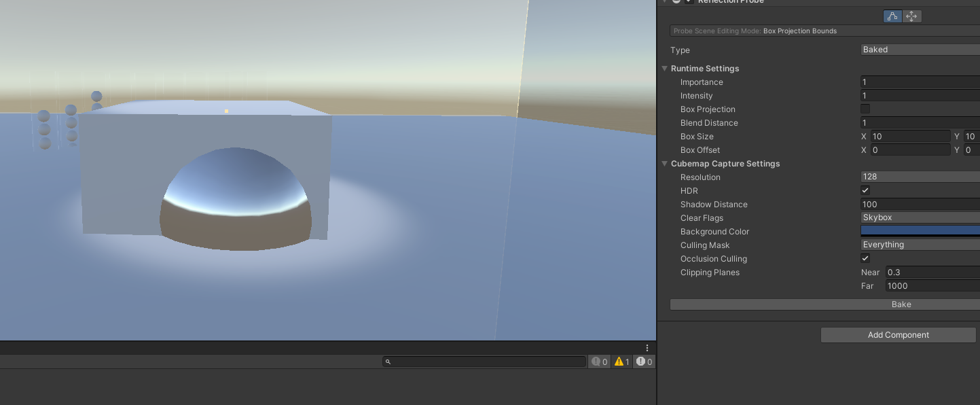Click the Box Size property label
The width and height of the screenshot is (980, 405).
(x=697, y=137)
